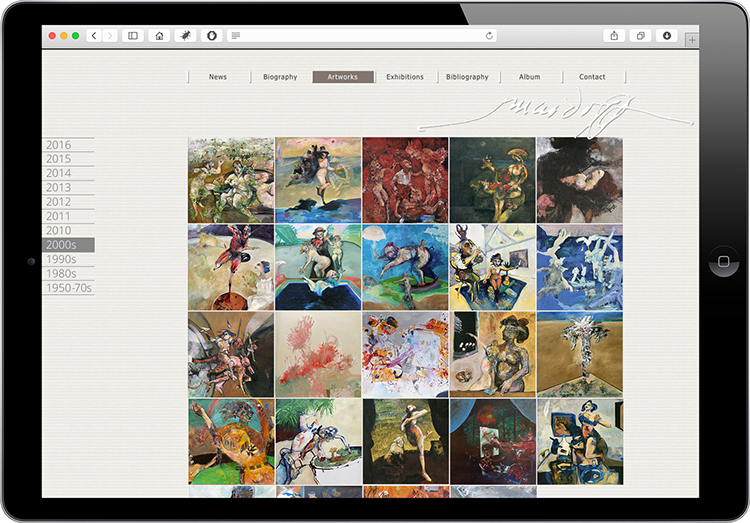Select the Artworks menu item
750x523 pixels.
pyautogui.click(x=343, y=77)
